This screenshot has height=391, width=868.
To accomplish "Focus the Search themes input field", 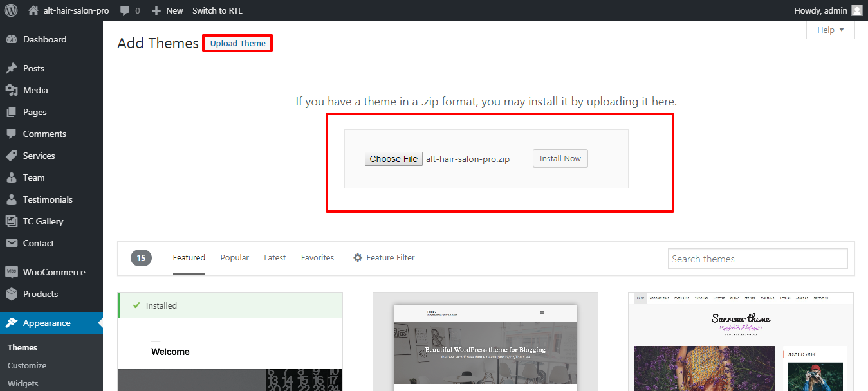I will pyautogui.click(x=758, y=259).
